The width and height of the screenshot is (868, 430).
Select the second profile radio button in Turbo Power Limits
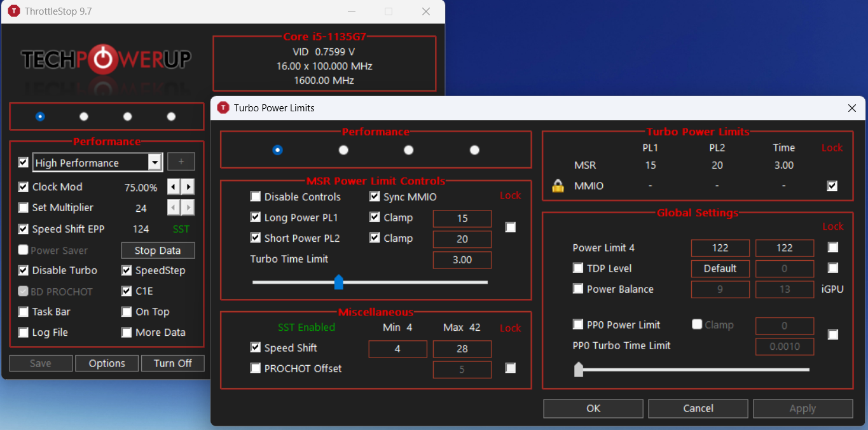[343, 150]
